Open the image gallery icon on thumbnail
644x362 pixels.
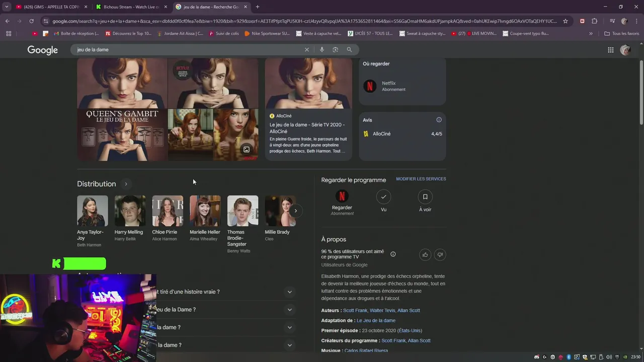pos(247,149)
